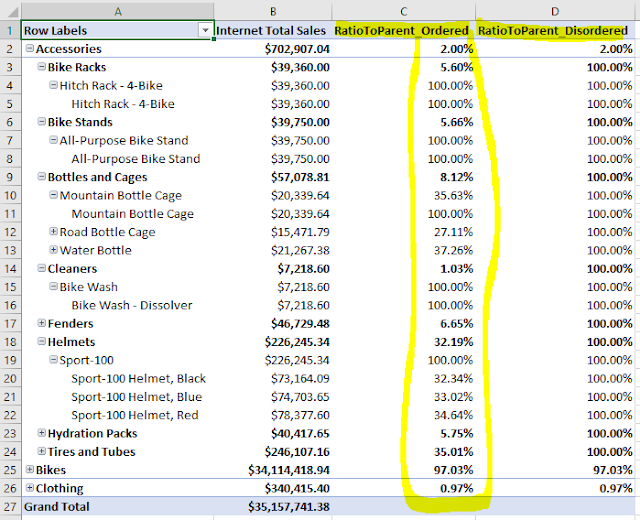This screenshot has width=640, height=520.
Task: Collapse the Mountain Bottle Cage model row
Action: pos(53,195)
